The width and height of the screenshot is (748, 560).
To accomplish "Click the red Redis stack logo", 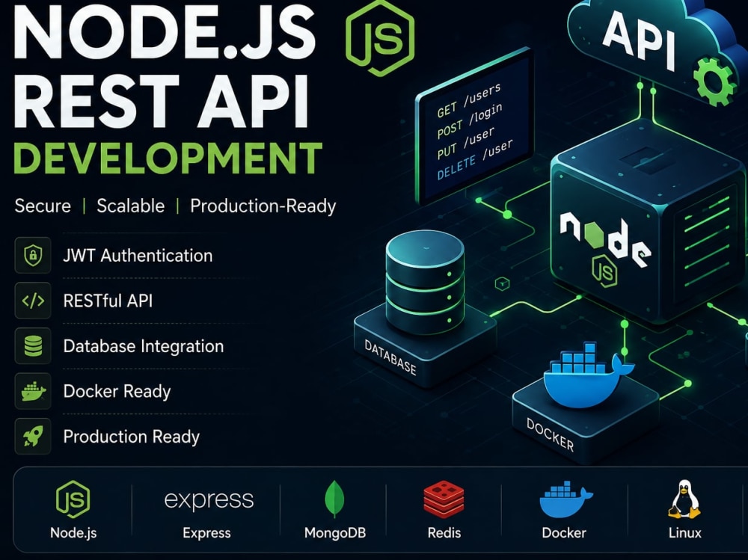I will tap(444, 499).
